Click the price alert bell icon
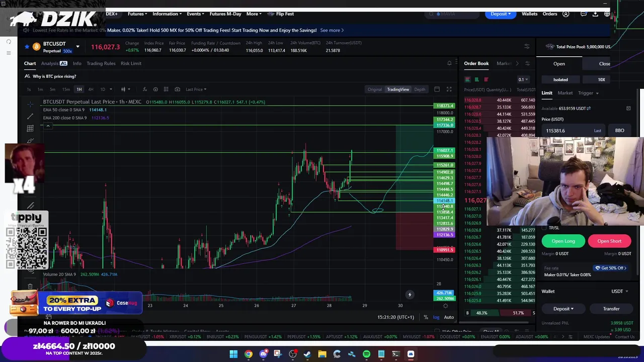Viewport: 644px width, 362px height. 449,63
